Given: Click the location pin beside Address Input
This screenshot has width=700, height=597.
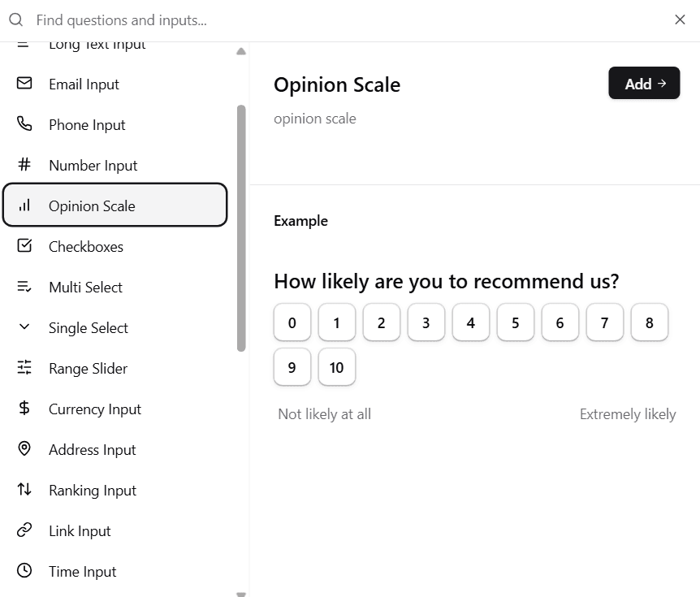Looking at the screenshot, I should (x=24, y=449).
